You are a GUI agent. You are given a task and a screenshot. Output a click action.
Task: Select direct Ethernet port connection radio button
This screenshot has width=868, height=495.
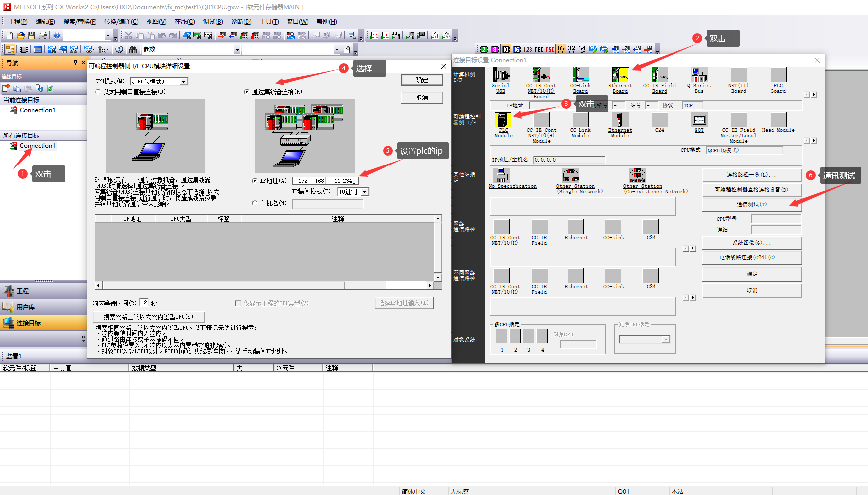pyautogui.click(x=98, y=92)
